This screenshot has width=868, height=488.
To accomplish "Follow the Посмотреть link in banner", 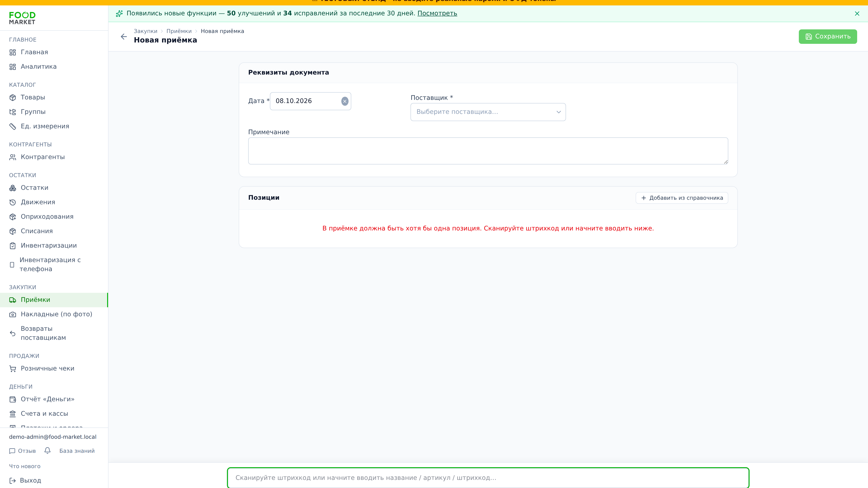I will (437, 14).
